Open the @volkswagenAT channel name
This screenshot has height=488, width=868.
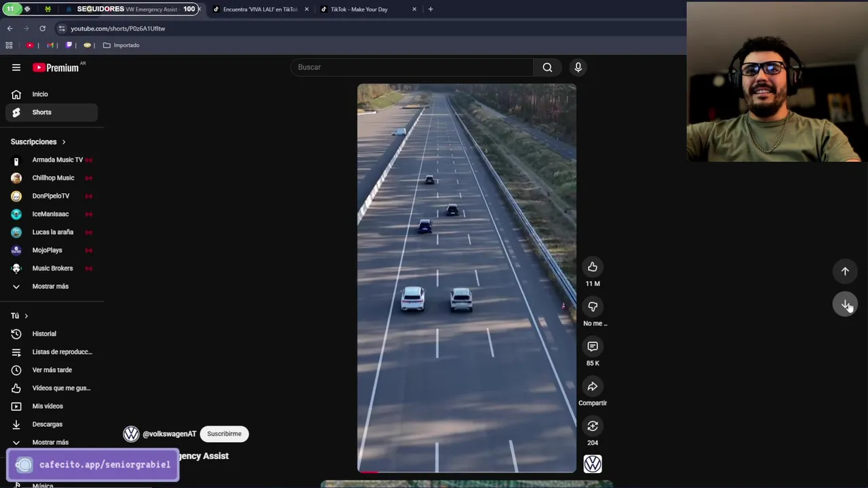[x=170, y=434]
